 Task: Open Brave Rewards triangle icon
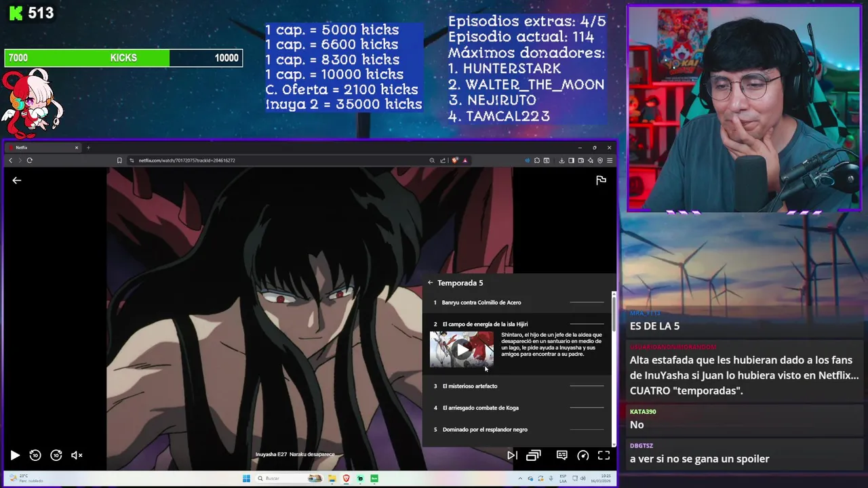[x=465, y=161]
